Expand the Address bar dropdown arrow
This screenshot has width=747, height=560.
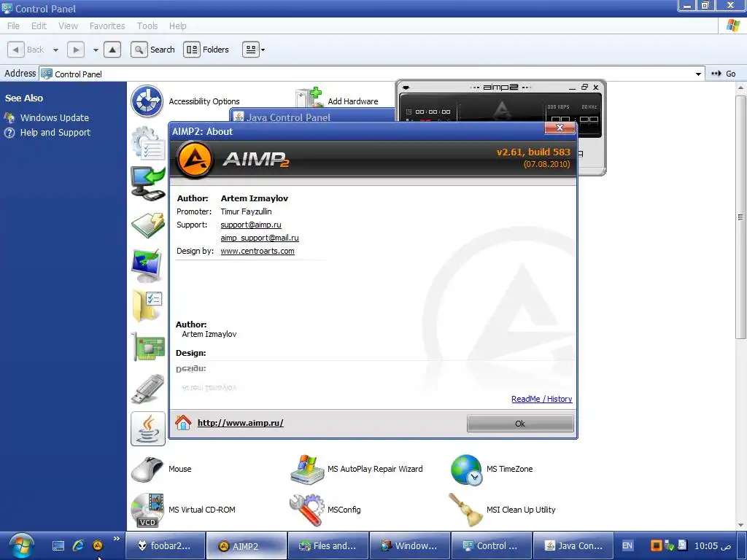[x=698, y=74]
